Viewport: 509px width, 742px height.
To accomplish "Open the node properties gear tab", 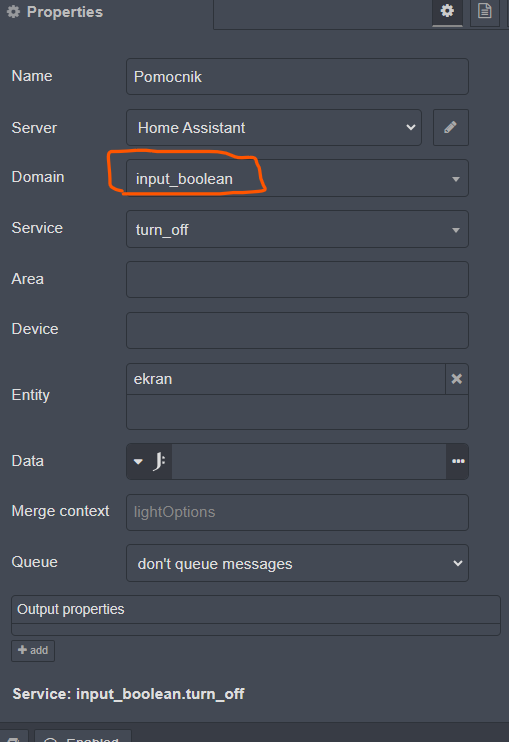I will click(x=447, y=12).
